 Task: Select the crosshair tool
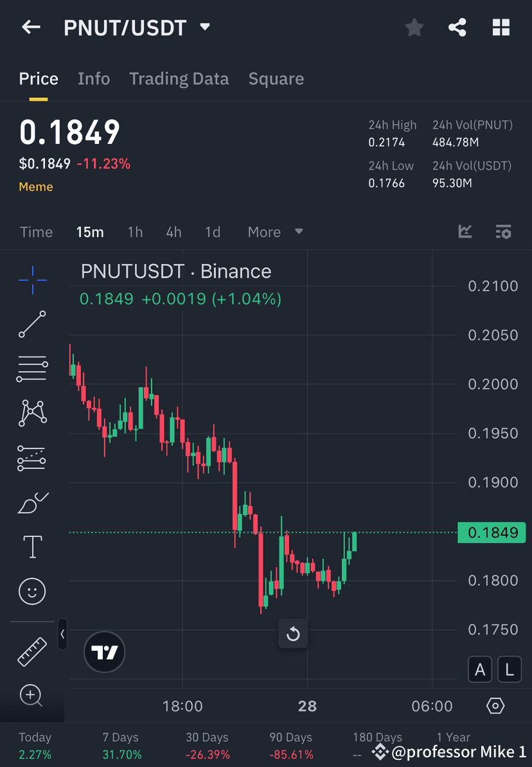(32, 279)
